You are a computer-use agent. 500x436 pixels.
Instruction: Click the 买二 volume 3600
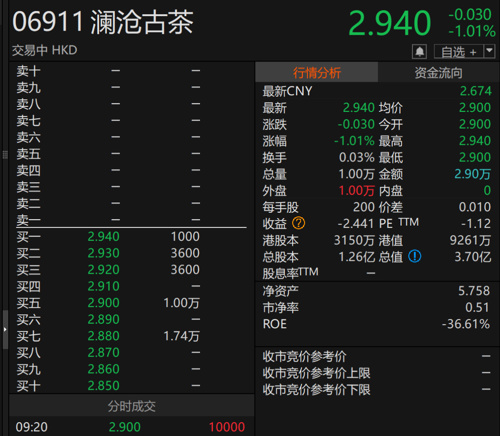(x=185, y=253)
